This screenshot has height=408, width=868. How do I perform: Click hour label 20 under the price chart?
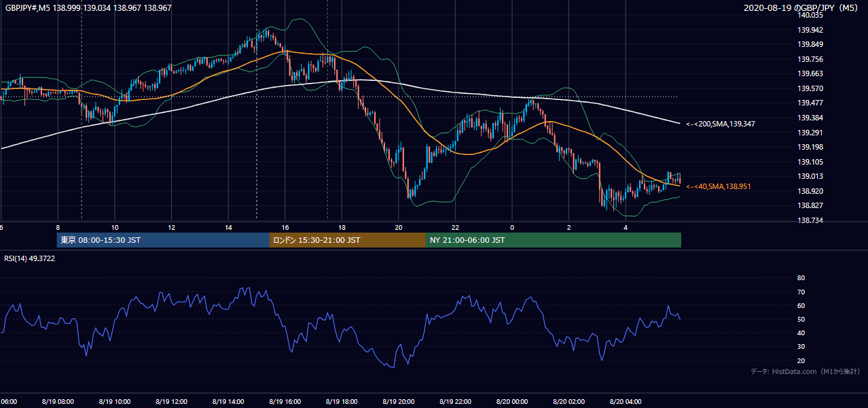399,228
